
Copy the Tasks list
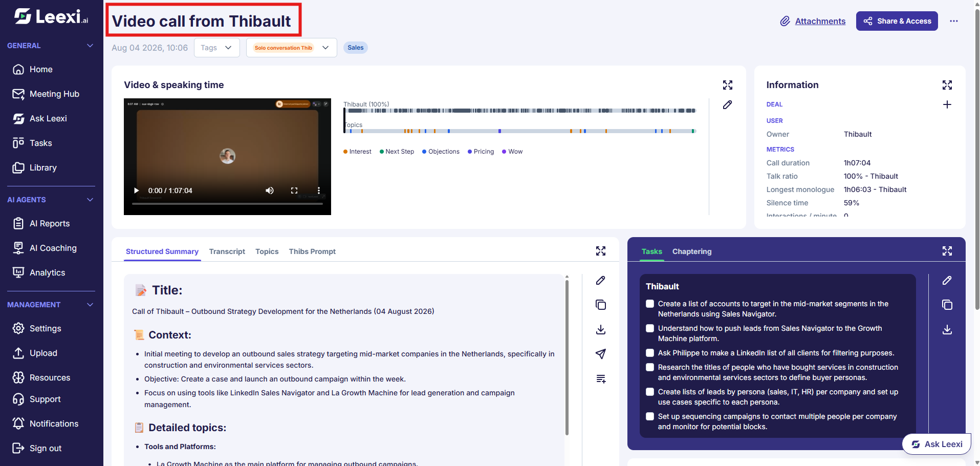[947, 305]
